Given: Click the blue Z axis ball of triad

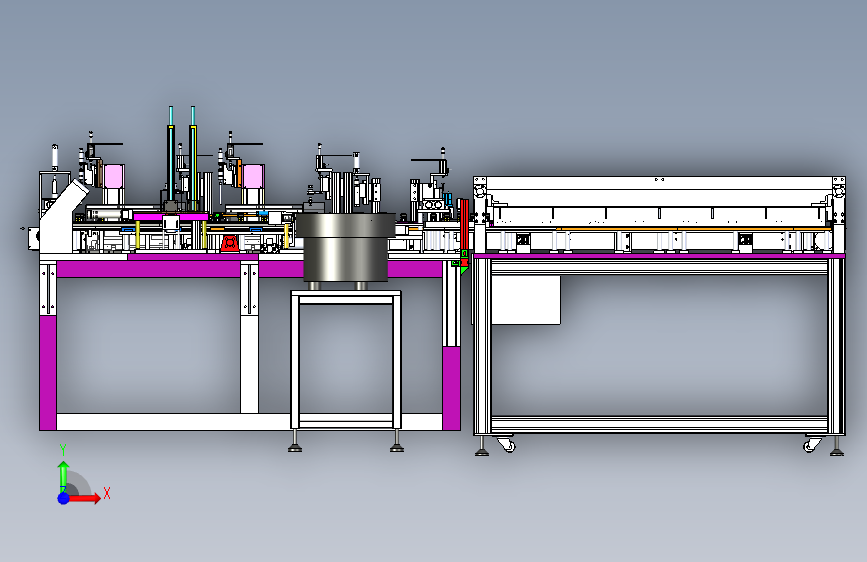Looking at the screenshot, I should [x=64, y=498].
